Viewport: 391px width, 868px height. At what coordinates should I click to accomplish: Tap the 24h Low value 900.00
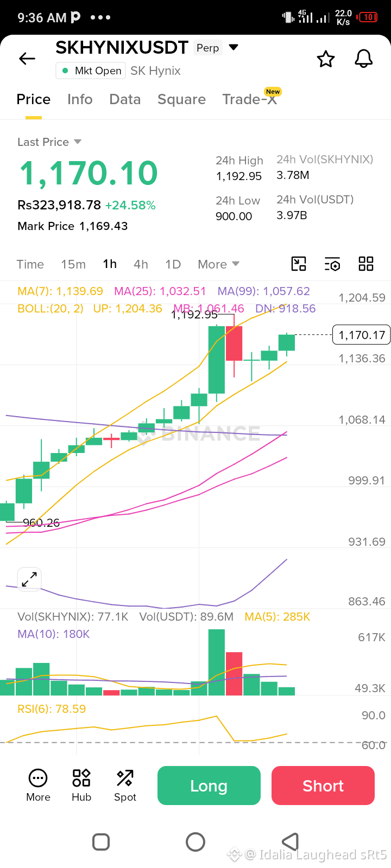(234, 216)
